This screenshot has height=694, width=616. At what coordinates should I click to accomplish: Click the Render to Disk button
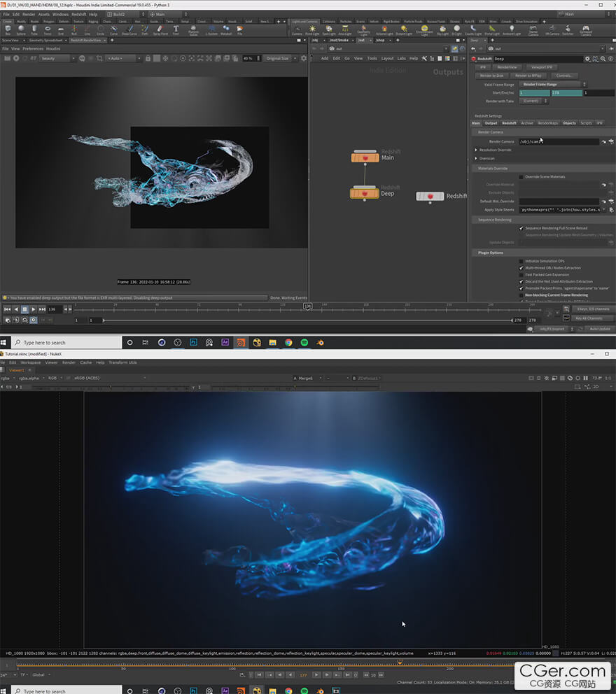click(491, 76)
